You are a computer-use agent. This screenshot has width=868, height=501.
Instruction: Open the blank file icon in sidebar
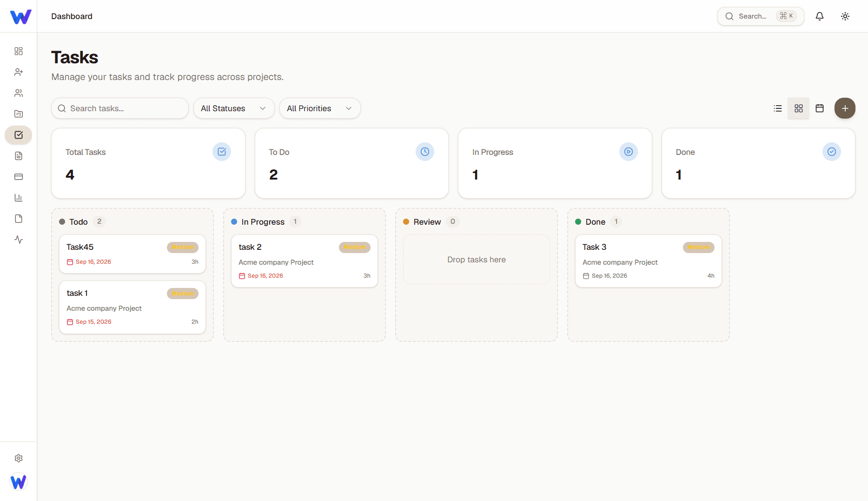pyautogui.click(x=19, y=219)
